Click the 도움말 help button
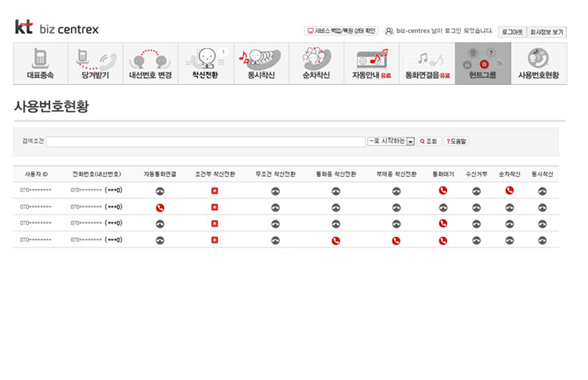 (456, 142)
